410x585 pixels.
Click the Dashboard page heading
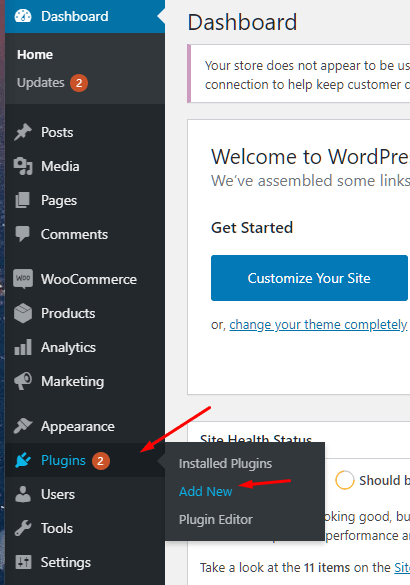click(242, 22)
